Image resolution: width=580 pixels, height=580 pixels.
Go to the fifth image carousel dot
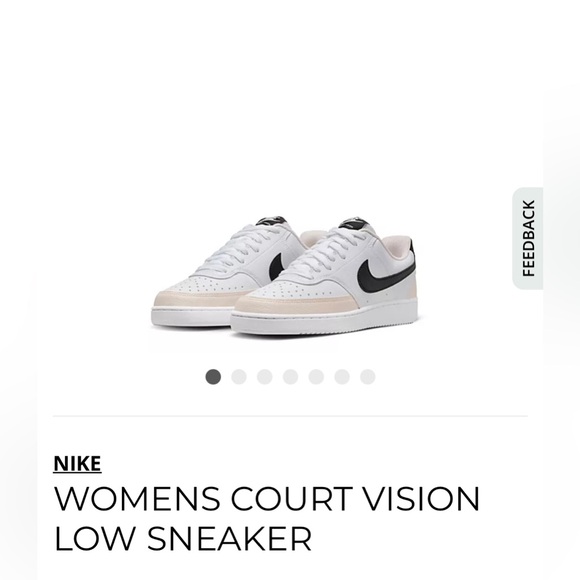(316, 377)
